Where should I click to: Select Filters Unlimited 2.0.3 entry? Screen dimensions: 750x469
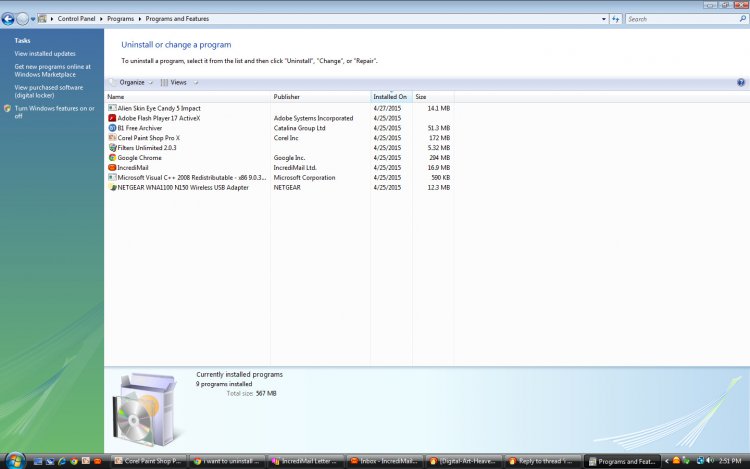[147, 148]
